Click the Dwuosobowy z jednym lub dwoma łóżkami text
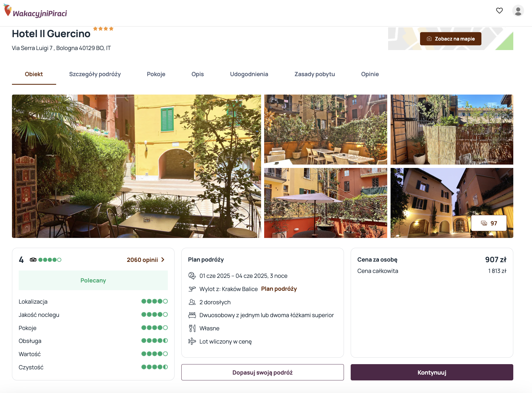The image size is (532, 393). click(267, 315)
